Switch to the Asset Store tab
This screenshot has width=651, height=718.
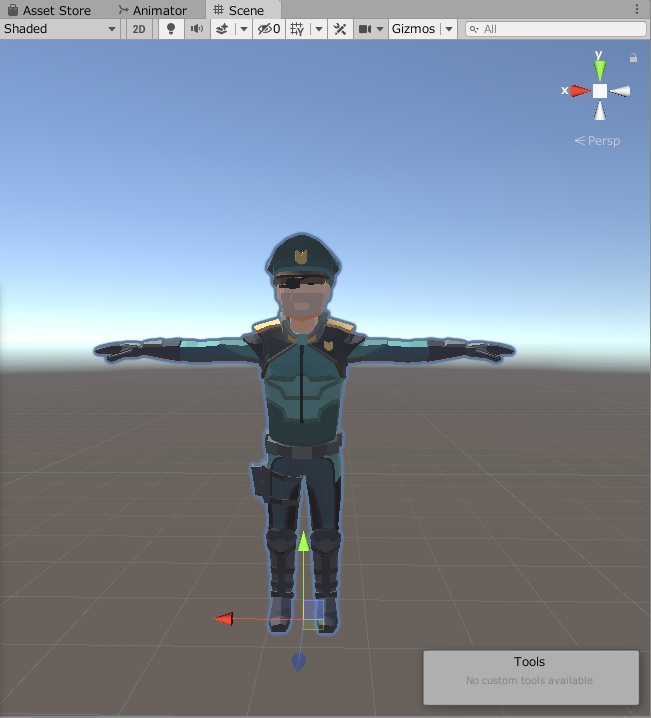[x=49, y=10]
